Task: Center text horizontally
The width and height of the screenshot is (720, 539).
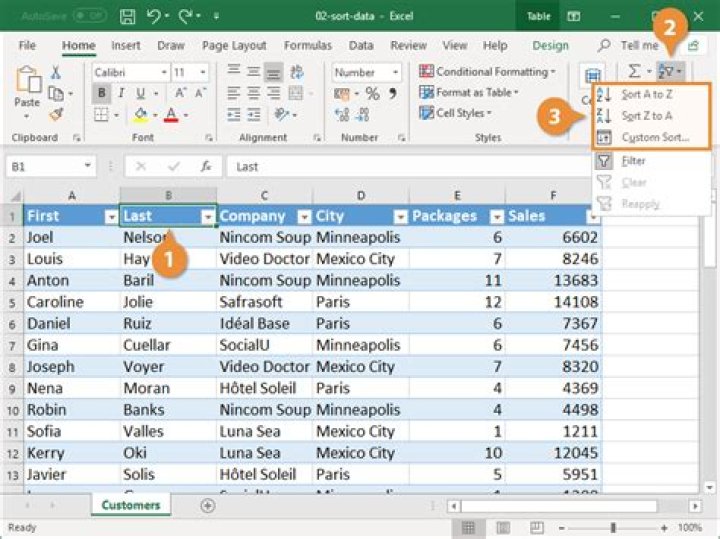Action: pos(253,94)
